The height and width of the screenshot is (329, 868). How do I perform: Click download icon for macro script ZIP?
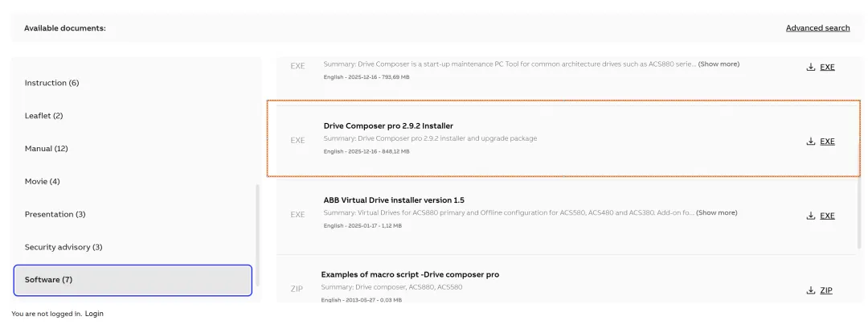(810, 290)
